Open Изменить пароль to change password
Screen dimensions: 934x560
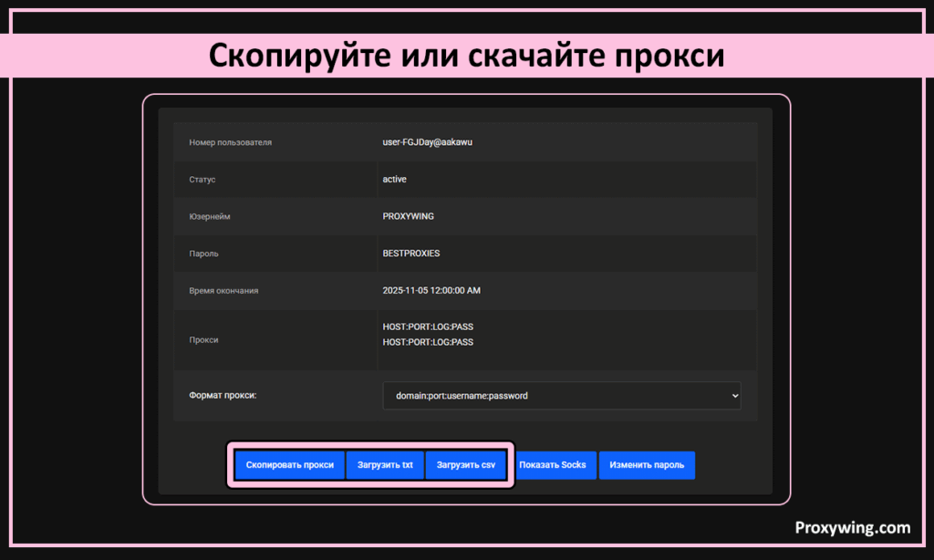click(647, 465)
